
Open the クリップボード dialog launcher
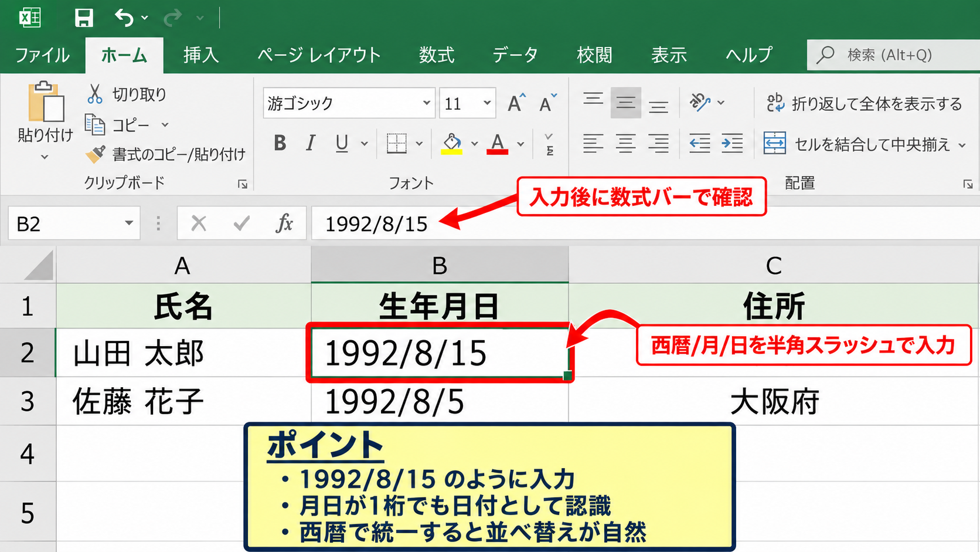242,185
